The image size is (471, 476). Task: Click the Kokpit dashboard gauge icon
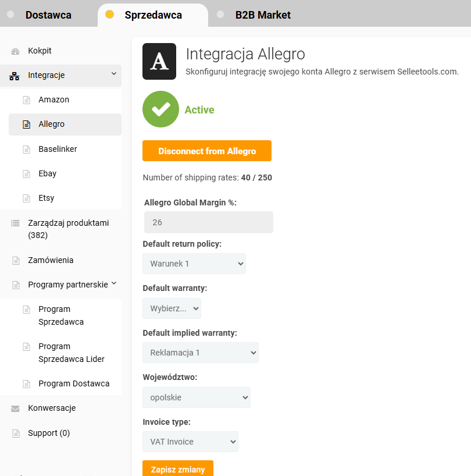(x=15, y=51)
